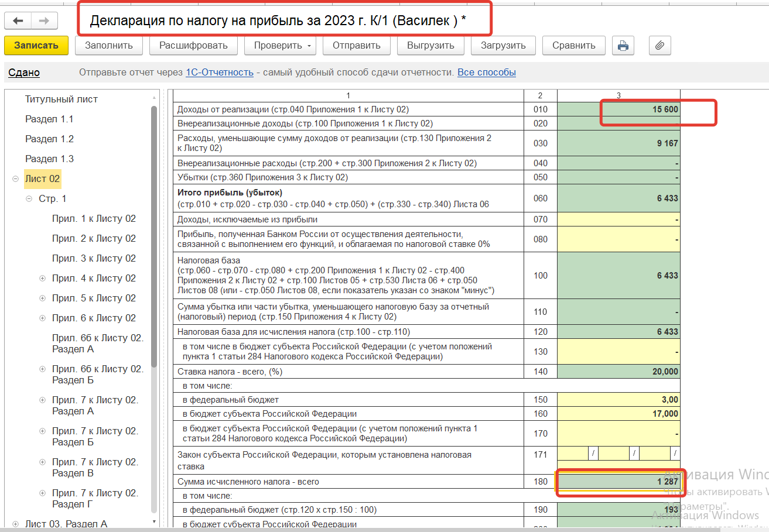The width and height of the screenshot is (769, 532).
Task: Open Раздел 1.1 in the tree
Action: coord(49,119)
